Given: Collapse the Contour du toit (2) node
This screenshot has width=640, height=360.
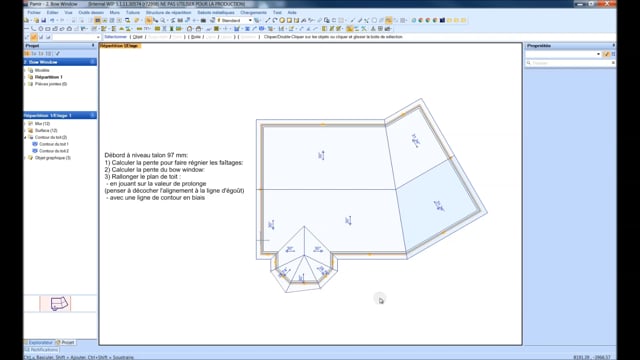Looking at the screenshot, I should click(25, 138).
